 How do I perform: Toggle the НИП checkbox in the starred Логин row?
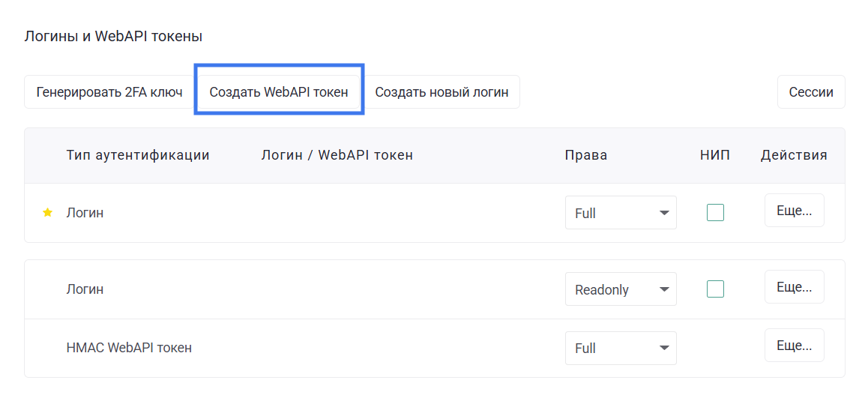pyautogui.click(x=715, y=213)
